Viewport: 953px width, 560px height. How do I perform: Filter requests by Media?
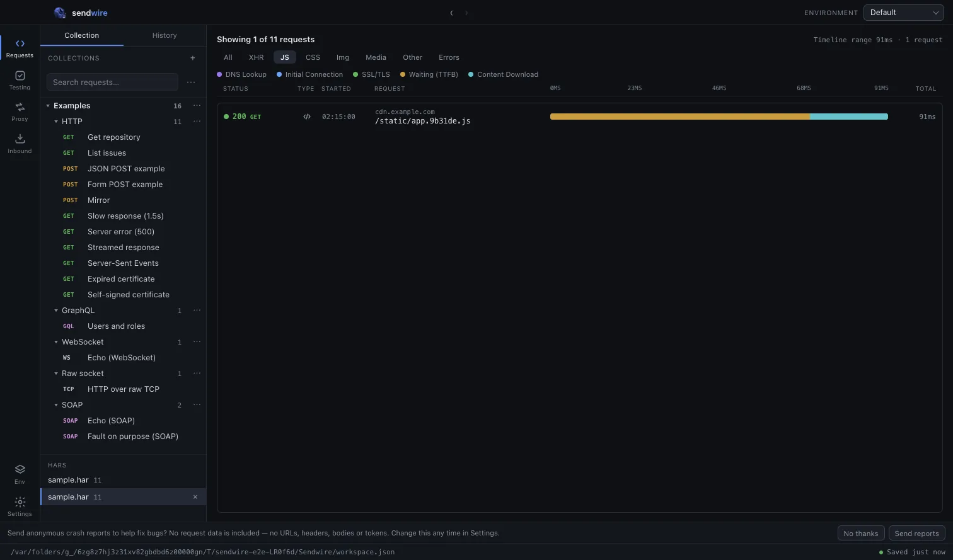pyautogui.click(x=376, y=57)
